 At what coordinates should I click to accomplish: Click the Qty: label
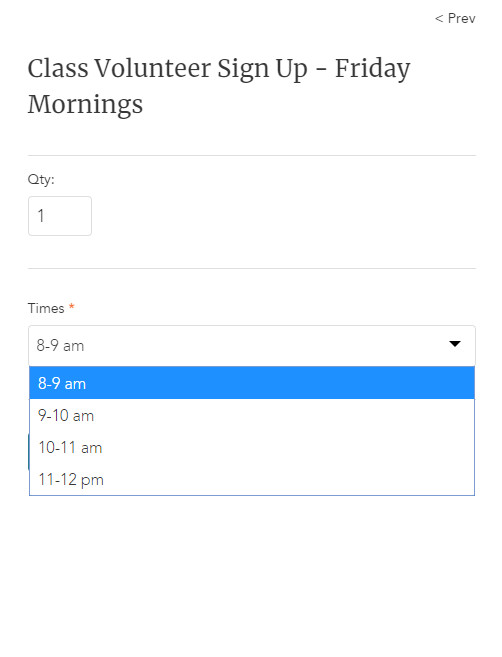tap(41, 179)
